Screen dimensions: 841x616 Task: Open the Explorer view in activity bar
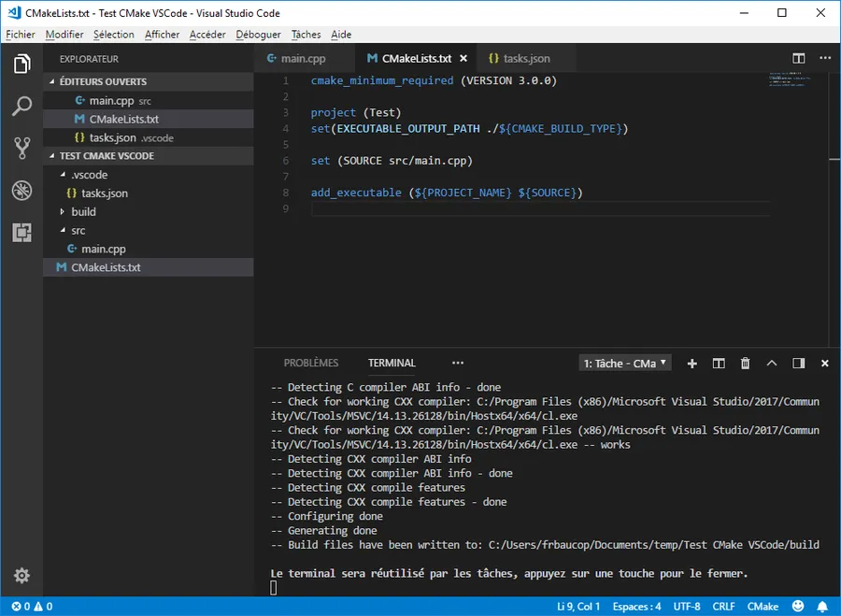(21, 64)
